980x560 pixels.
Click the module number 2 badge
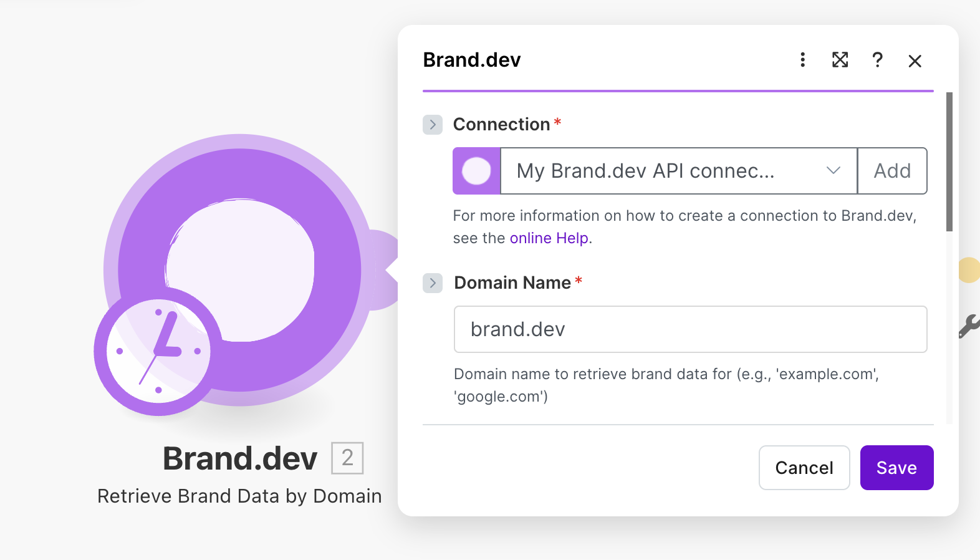pyautogui.click(x=347, y=458)
